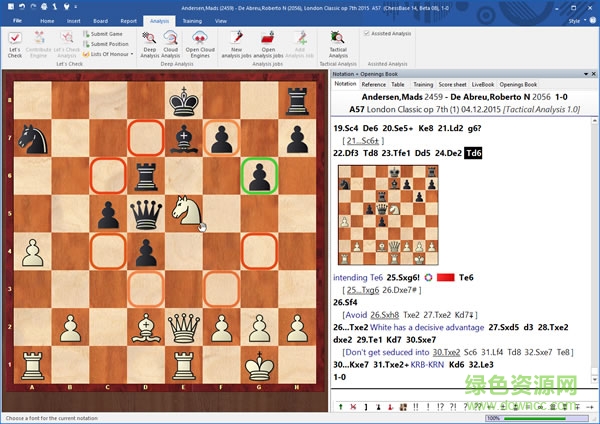Image resolution: width=600 pixels, height=424 pixels.
Task: Click the white knight on e5
Action: (x=186, y=212)
